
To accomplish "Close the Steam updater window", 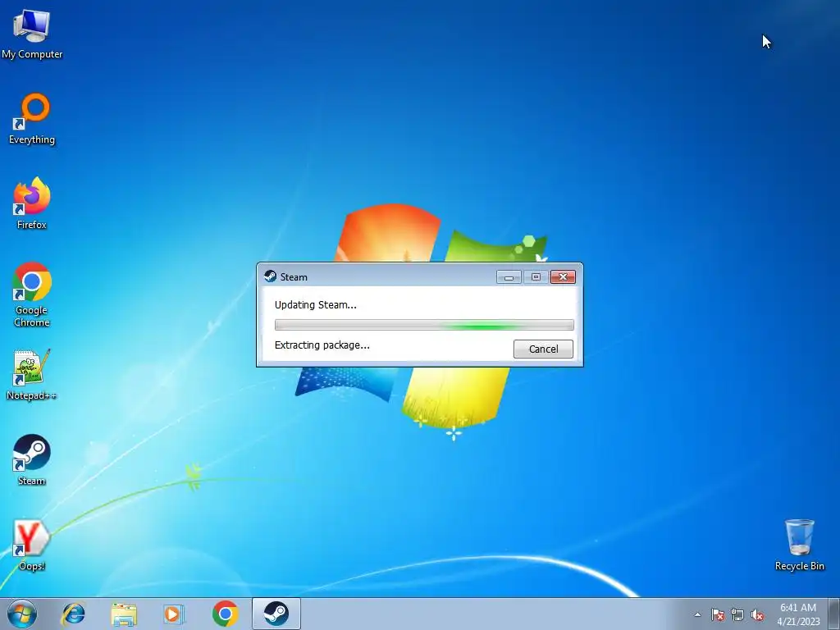I will point(563,277).
